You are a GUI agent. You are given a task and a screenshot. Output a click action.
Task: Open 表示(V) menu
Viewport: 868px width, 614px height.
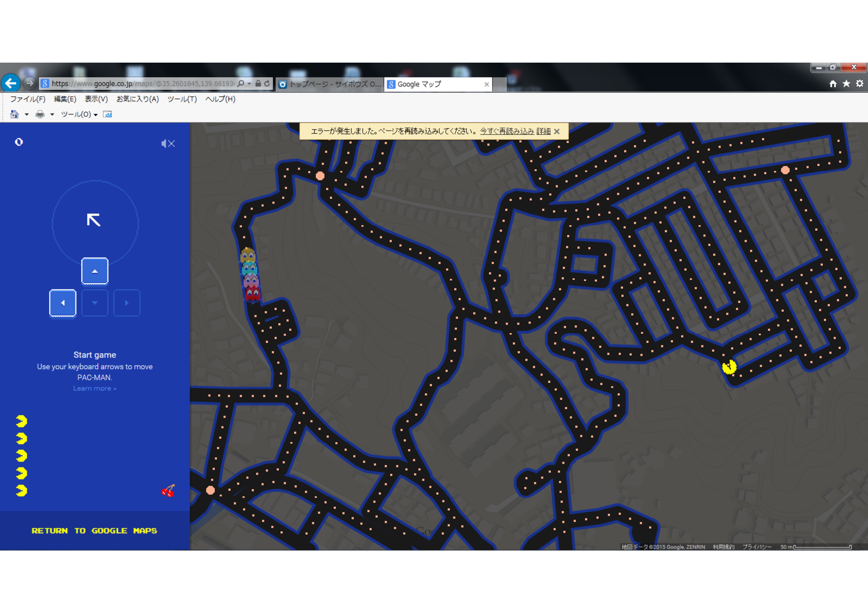coord(96,99)
